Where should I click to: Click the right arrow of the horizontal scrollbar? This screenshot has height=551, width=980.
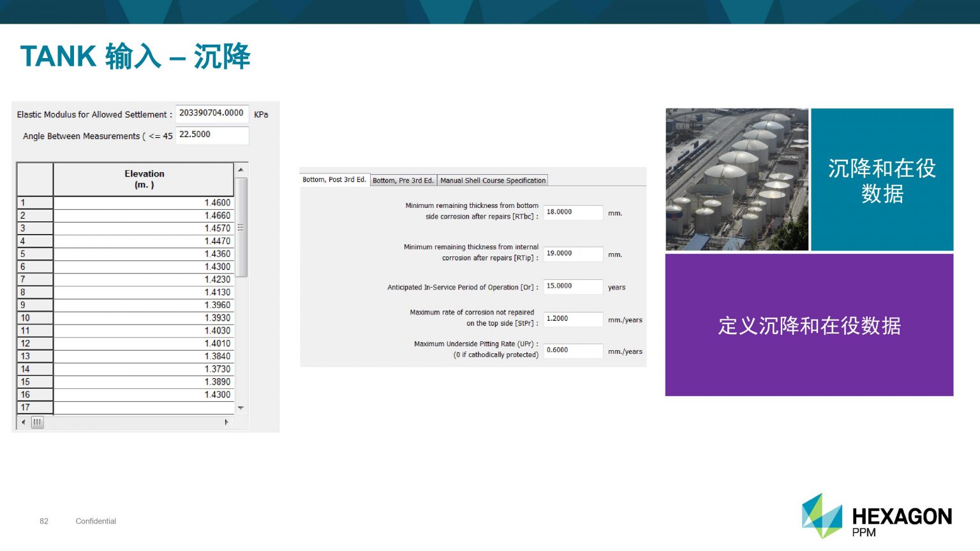(226, 422)
